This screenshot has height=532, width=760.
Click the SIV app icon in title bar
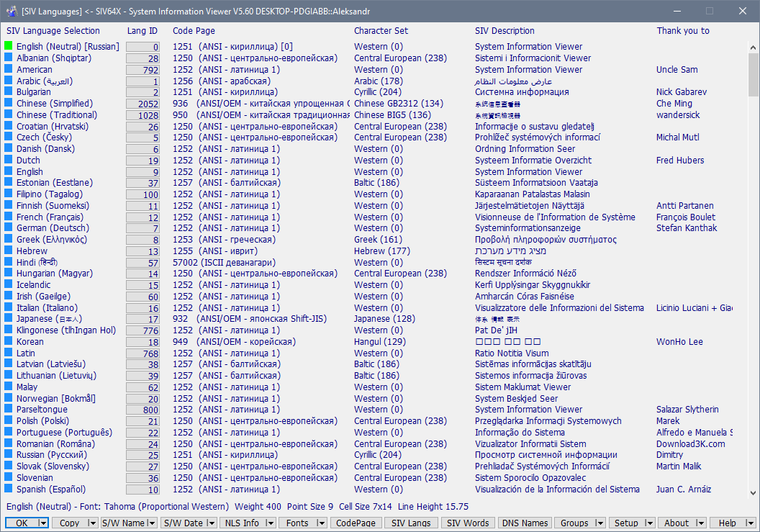[12, 11]
